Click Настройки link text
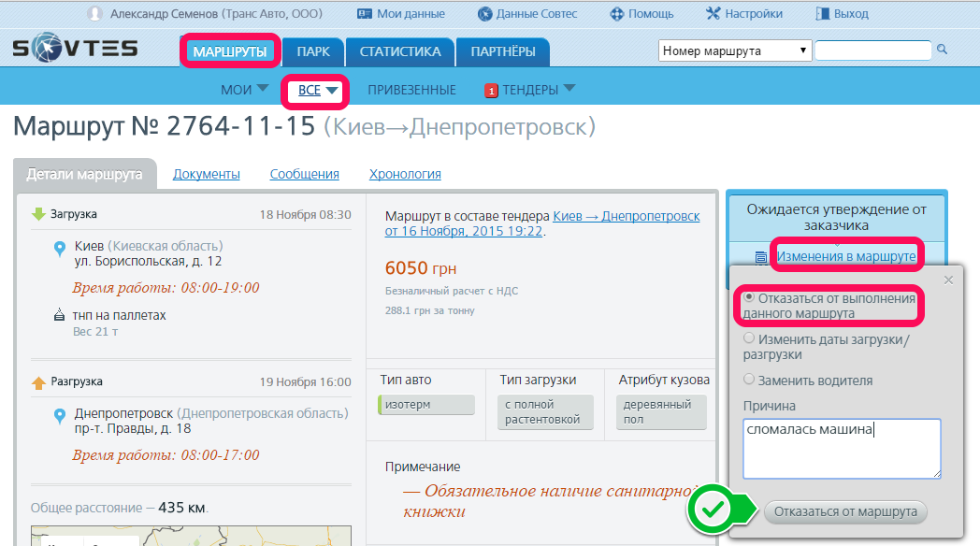 pyautogui.click(x=754, y=14)
